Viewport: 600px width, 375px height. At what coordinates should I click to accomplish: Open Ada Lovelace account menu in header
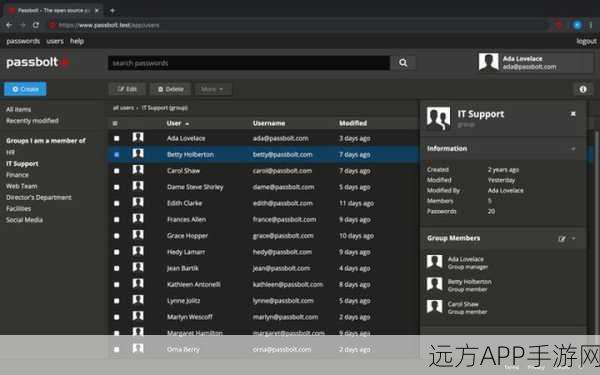(x=535, y=62)
